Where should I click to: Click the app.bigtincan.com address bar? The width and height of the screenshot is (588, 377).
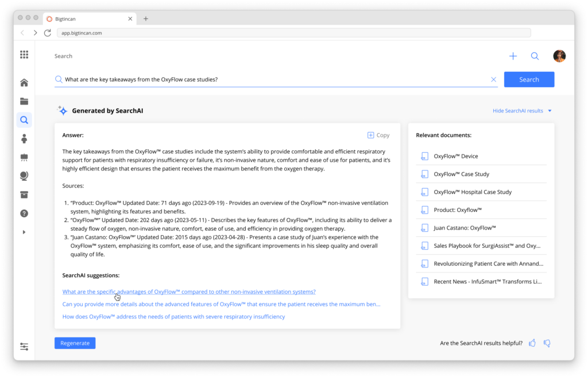pos(294,33)
